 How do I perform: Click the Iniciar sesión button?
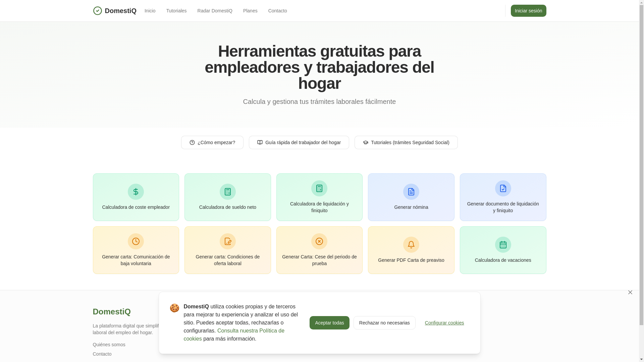[529, 11]
